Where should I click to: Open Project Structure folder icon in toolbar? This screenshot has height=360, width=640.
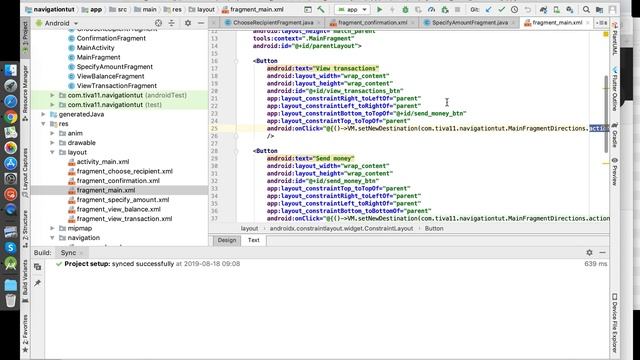[x=599, y=9]
